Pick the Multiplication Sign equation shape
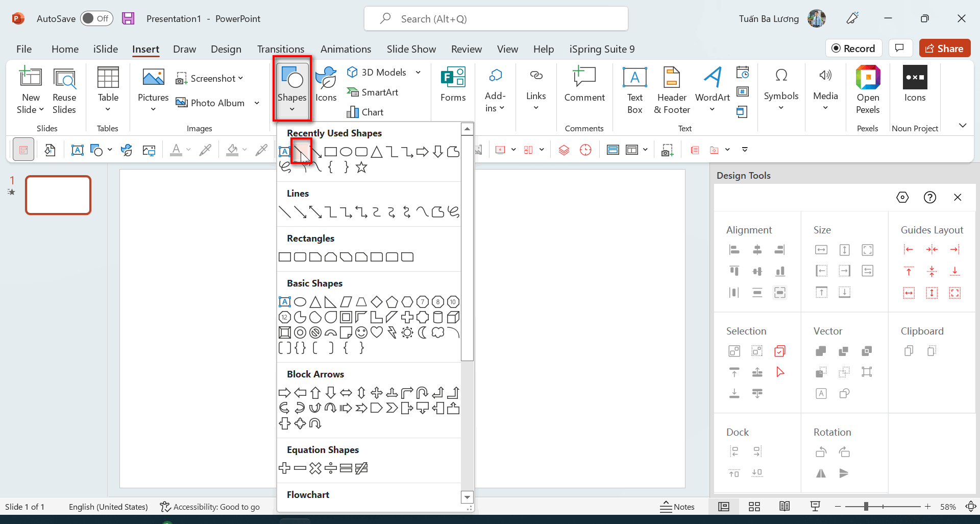The image size is (980, 524). tap(315, 468)
